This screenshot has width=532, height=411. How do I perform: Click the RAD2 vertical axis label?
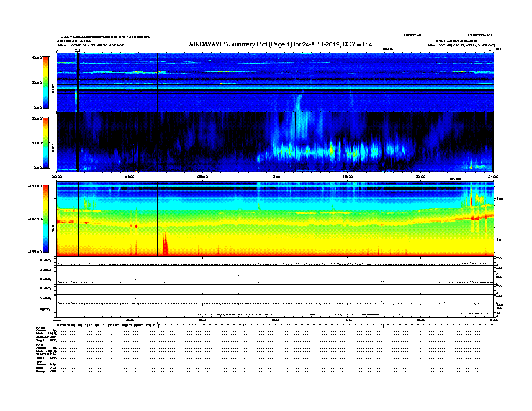53,88
